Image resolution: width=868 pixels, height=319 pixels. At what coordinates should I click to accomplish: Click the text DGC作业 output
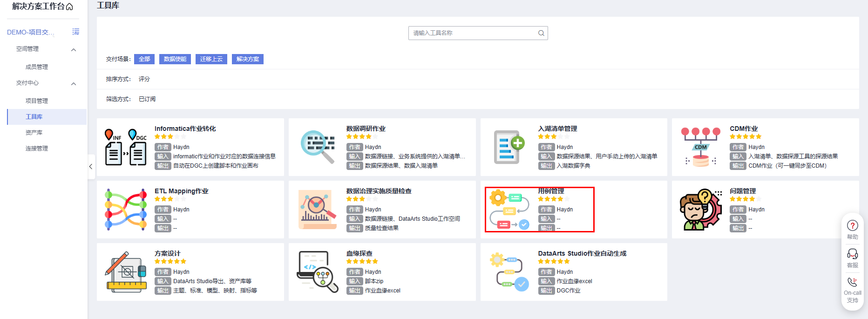click(569, 291)
